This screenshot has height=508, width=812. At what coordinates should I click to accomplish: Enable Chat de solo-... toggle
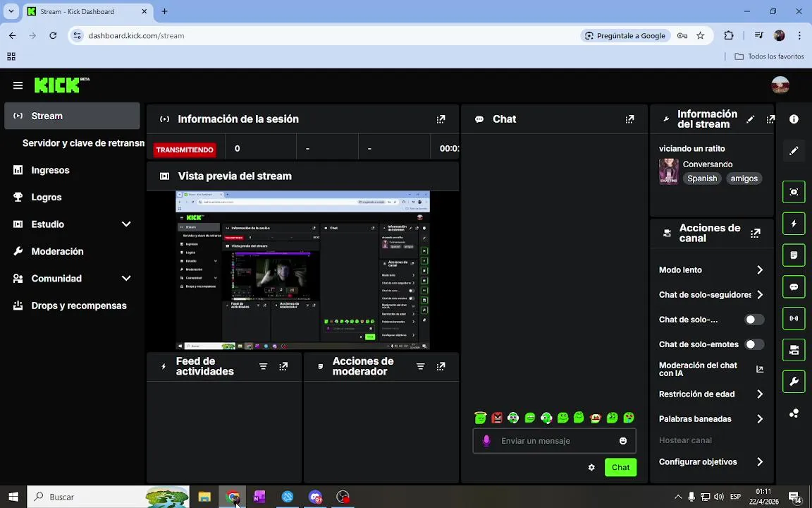coord(754,320)
